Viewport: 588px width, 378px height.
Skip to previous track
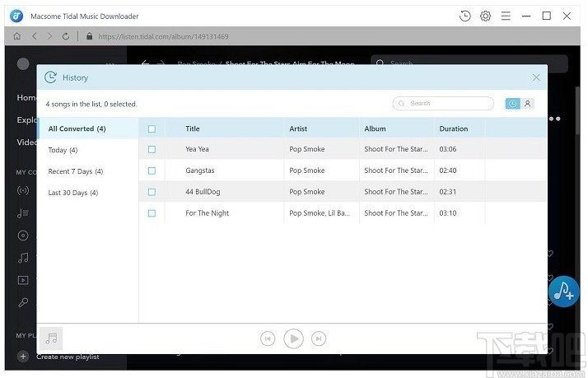point(268,338)
